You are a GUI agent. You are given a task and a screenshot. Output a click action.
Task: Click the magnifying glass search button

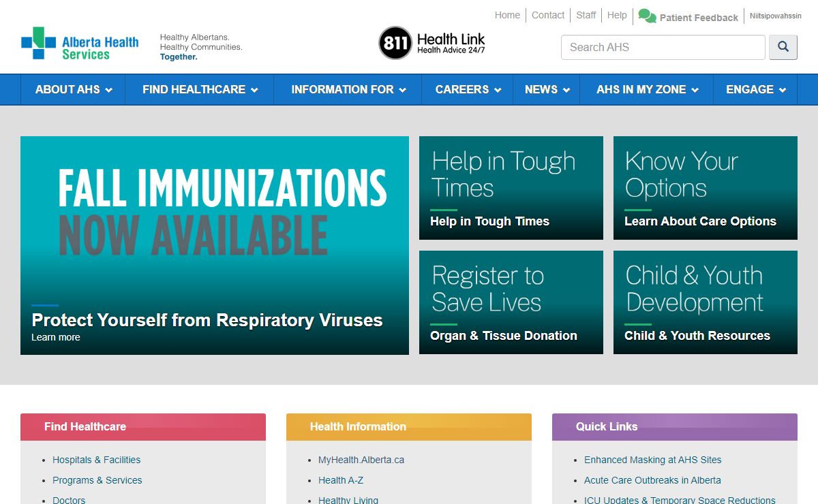click(783, 47)
